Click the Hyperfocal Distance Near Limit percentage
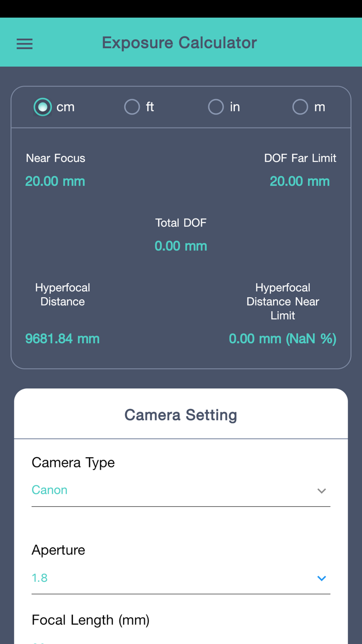 pos(282,339)
